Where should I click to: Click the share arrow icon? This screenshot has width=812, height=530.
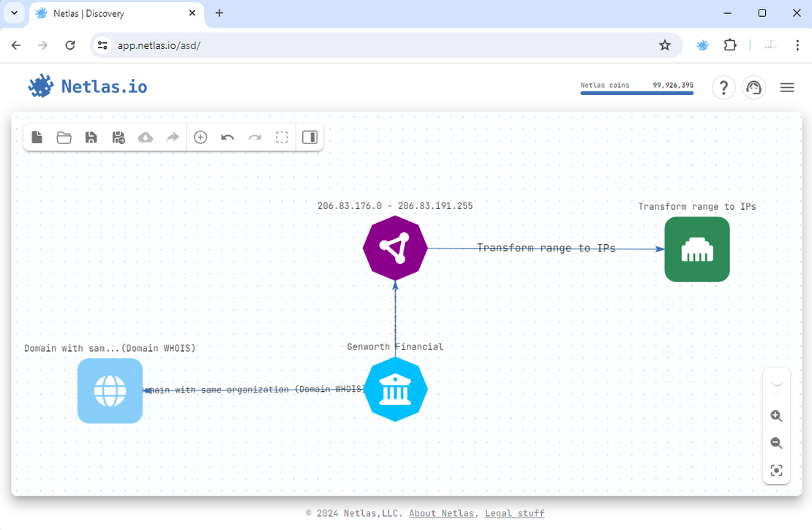tap(173, 137)
